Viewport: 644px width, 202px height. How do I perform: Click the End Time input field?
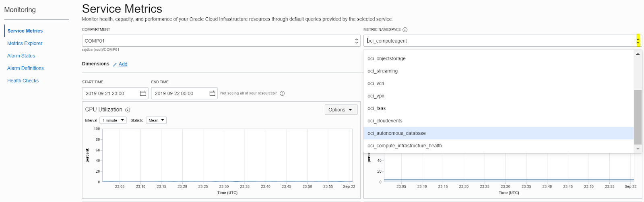[184, 93]
